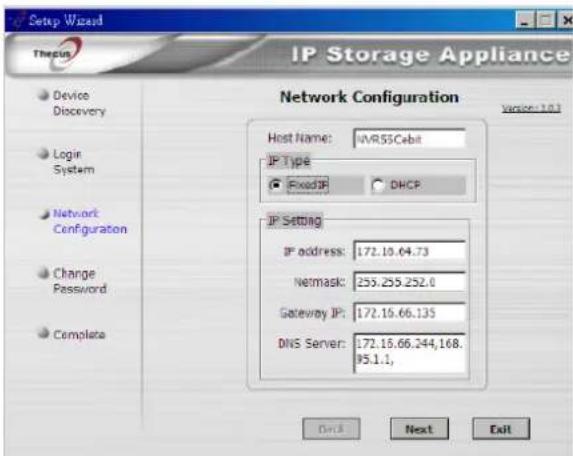Click the Change Password step bullet
Viewport: 573px width, 456px height.
[43, 273]
